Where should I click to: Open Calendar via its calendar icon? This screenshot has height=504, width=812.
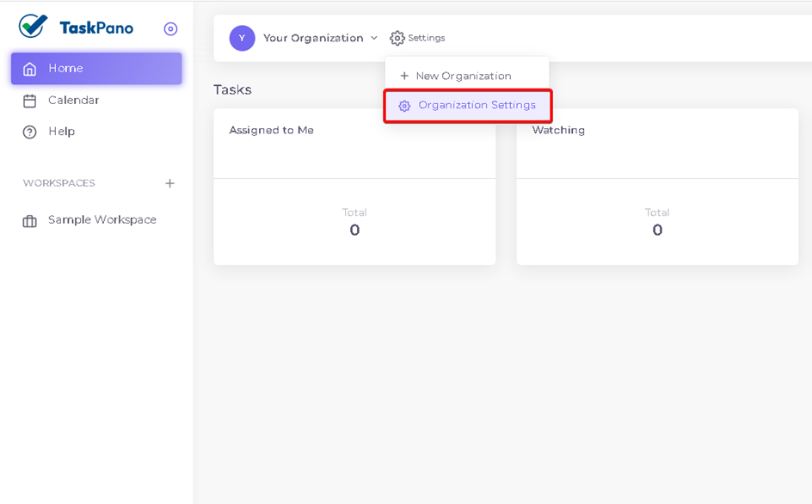[x=29, y=101]
